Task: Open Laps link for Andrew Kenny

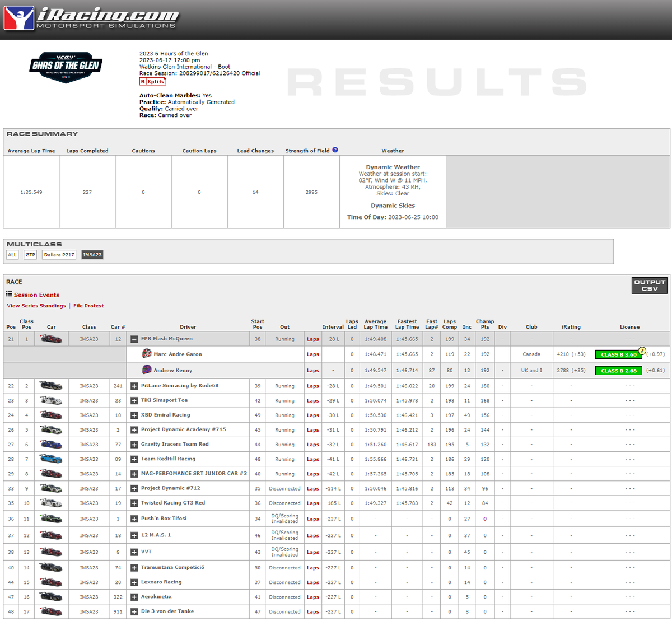Action: click(x=313, y=370)
